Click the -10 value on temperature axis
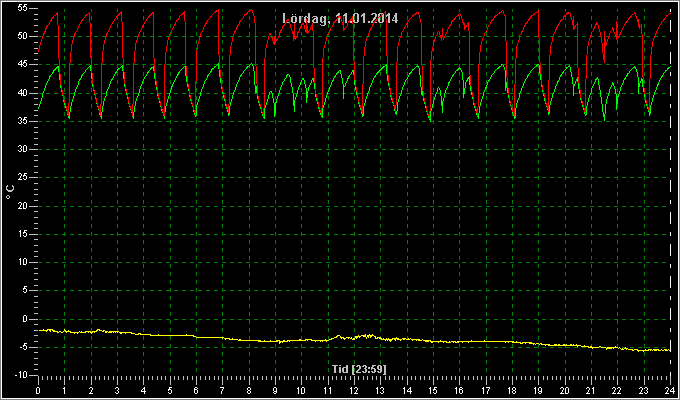The height and width of the screenshot is (400, 680). coord(20,375)
